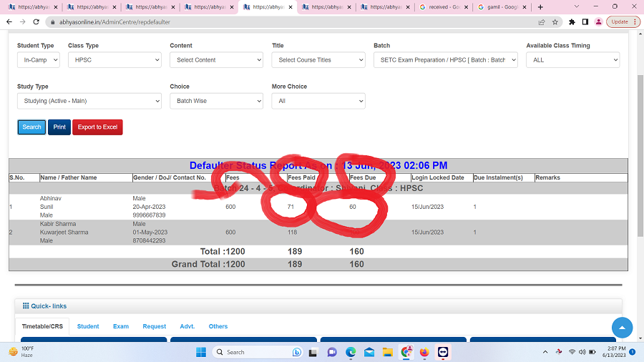Click the scroll-to-top round arrow button
Screen dimensions: 644x362
coord(622,328)
